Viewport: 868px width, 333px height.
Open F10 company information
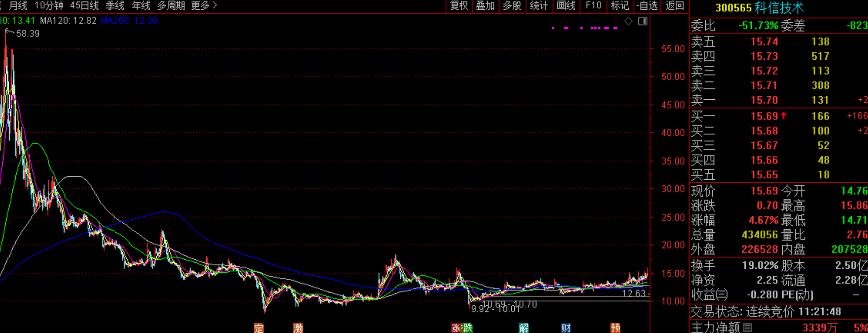coord(593,6)
